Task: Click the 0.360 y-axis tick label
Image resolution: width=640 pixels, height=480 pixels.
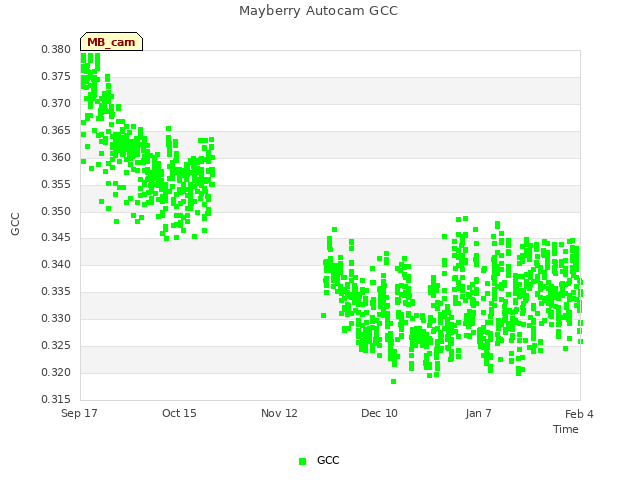Action: pos(56,157)
